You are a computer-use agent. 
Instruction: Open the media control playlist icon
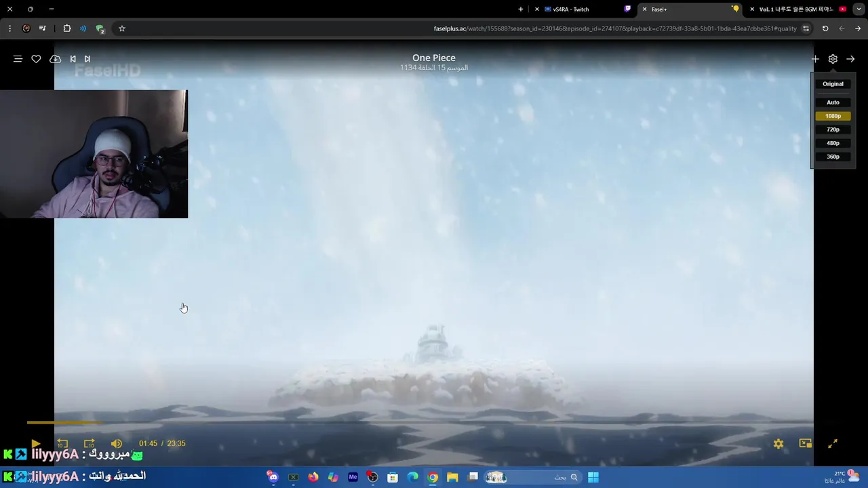(x=43, y=28)
